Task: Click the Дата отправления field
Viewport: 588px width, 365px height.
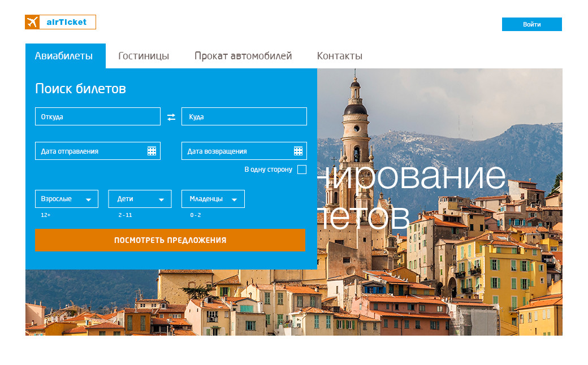Action: click(98, 151)
